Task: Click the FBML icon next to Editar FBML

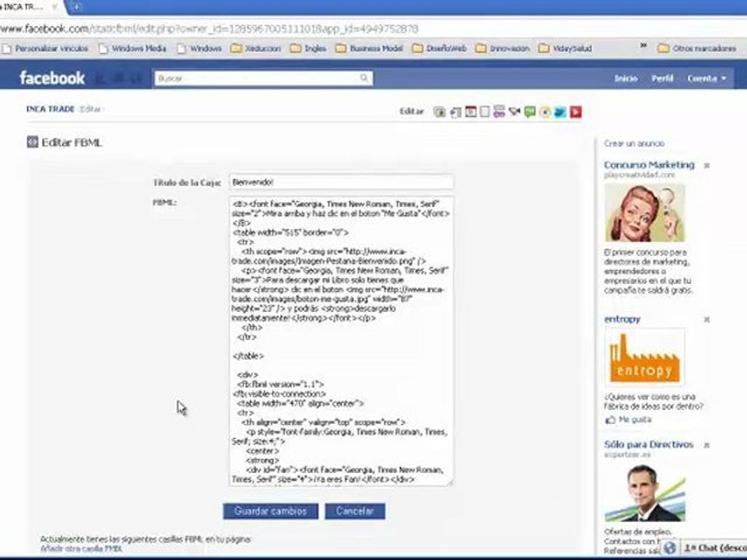Action: (33, 142)
